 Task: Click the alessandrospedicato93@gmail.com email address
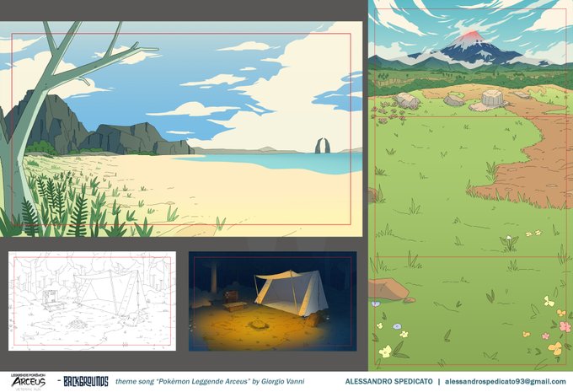tap(506, 381)
